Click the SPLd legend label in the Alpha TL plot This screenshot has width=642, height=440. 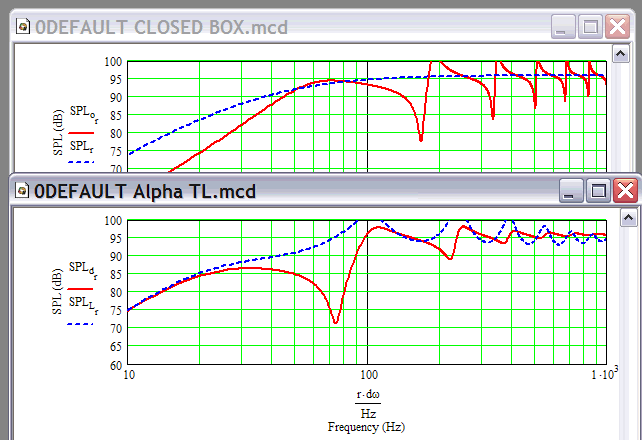coord(83,269)
